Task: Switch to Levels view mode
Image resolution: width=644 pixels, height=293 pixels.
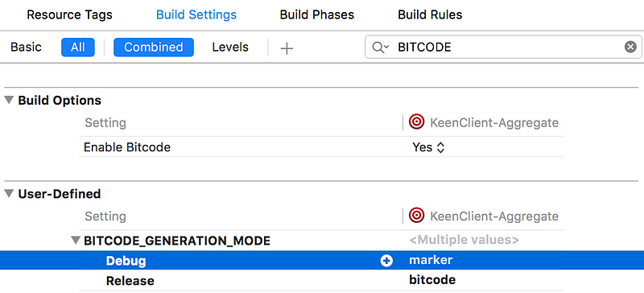Action: point(230,47)
